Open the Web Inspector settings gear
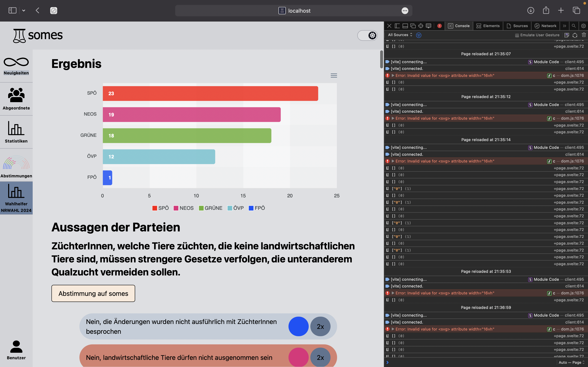 coord(583,26)
